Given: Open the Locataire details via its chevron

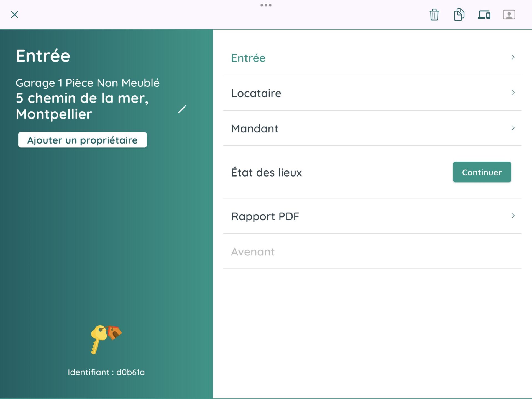Looking at the screenshot, I should point(513,93).
